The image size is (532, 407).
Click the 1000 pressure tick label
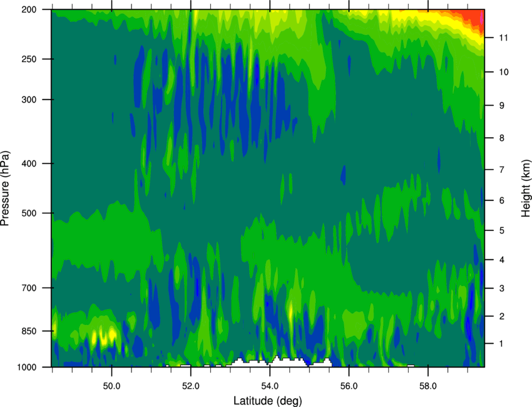tap(27, 368)
